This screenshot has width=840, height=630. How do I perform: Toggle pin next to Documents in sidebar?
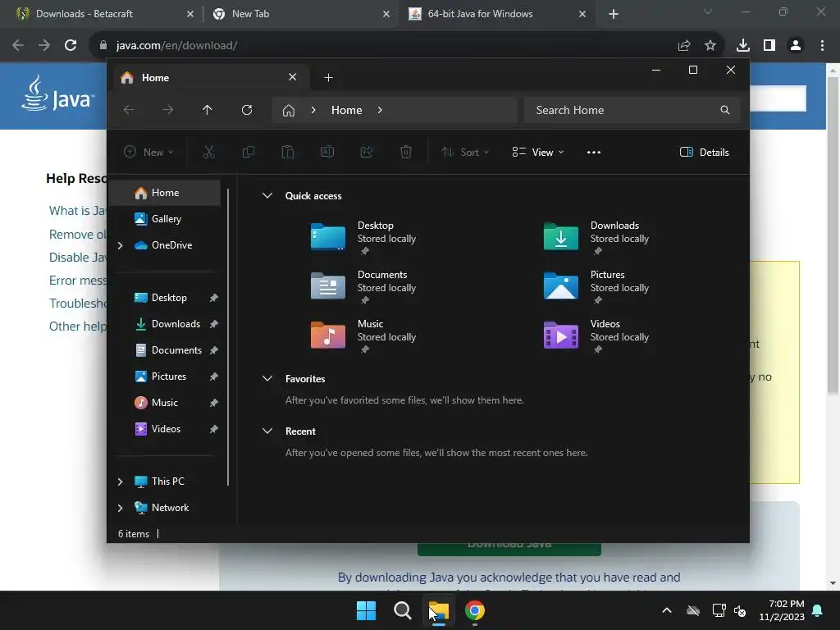pos(214,350)
